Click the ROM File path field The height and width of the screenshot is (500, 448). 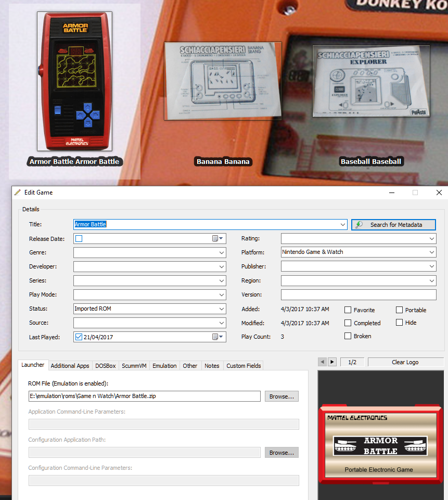[145, 396]
